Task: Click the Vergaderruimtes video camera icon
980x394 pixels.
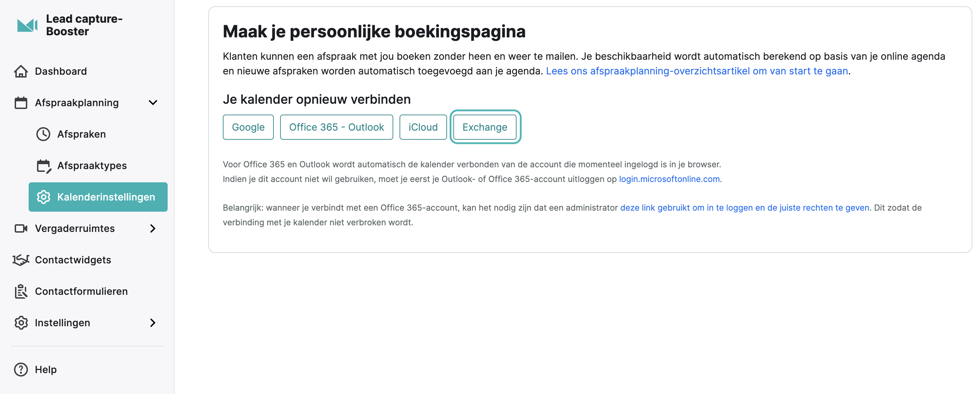Action: (x=21, y=228)
